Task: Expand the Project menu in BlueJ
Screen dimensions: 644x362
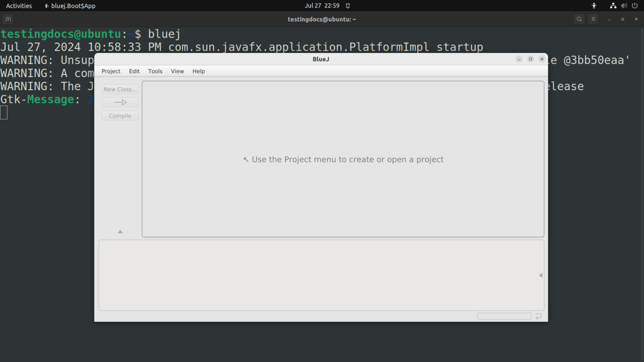Action: coord(111,71)
